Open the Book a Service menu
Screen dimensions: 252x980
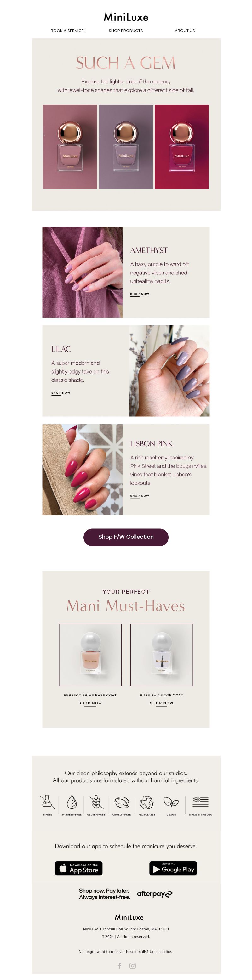[67, 31]
